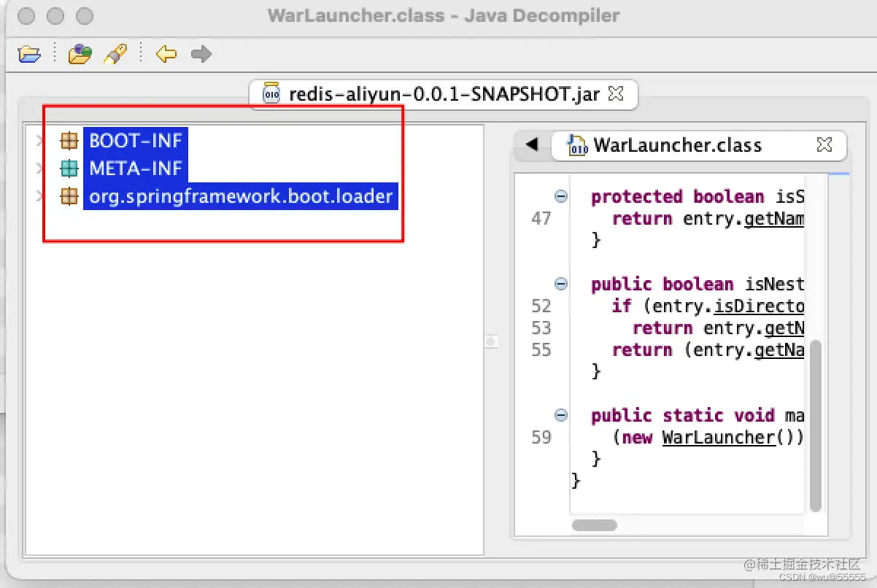Click line number 59 in gutter
This screenshot has height=588, width=877.
click(x=541, y=437)
